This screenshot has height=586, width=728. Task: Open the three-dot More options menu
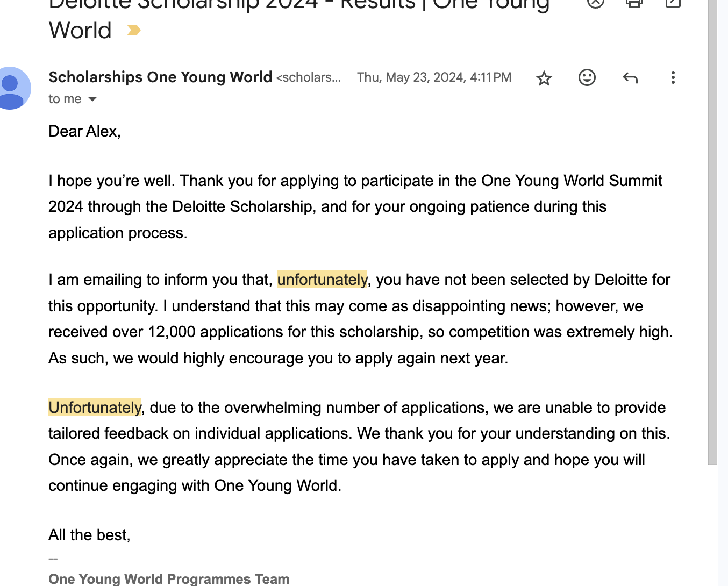673,77
